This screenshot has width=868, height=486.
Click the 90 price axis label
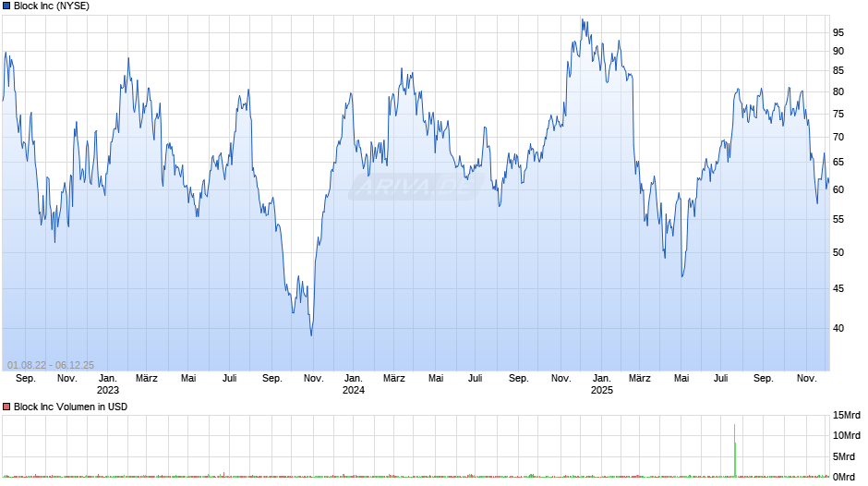point(838,51)
